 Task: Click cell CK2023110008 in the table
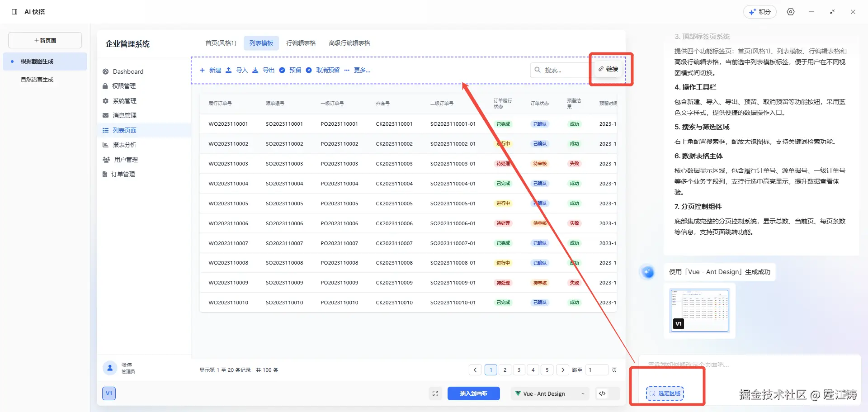click(394, 263)
